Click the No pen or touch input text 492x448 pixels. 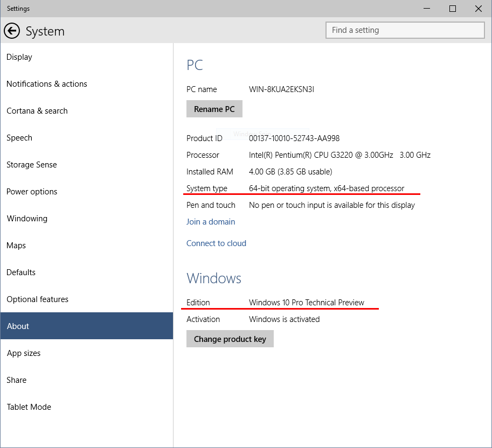pos(332,205)
